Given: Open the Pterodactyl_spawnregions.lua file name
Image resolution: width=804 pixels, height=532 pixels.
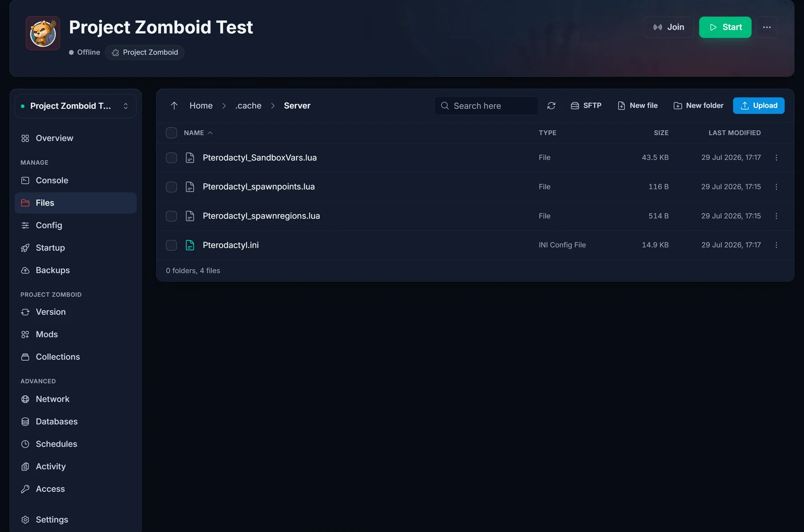Looking at the screenshot, I should (x=261, y=216).
